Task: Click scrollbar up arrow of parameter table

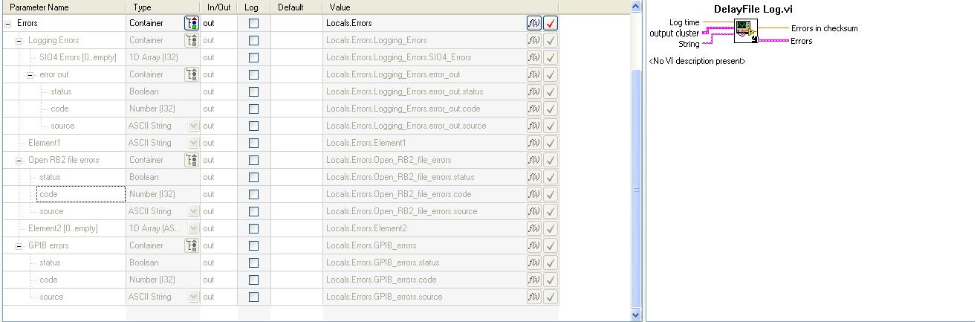Action: click(x=636, y=7)
